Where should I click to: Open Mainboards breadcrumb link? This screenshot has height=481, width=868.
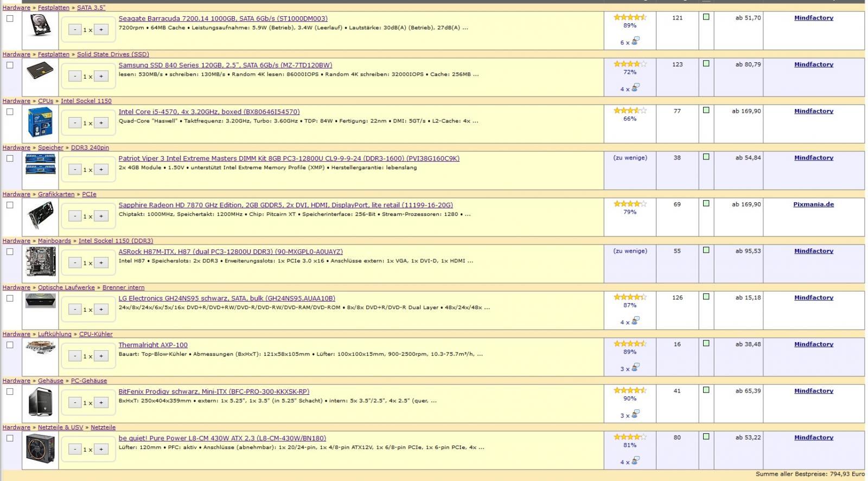tap(54, 241)
